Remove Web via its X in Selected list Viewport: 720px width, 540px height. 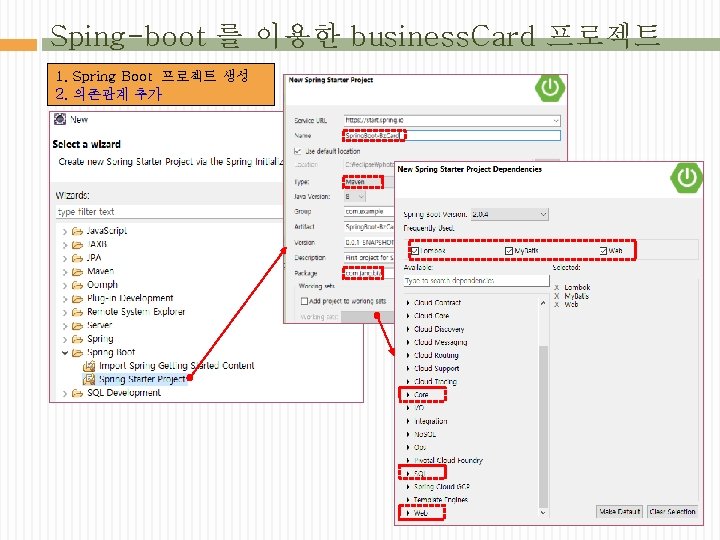click(557, 304)
